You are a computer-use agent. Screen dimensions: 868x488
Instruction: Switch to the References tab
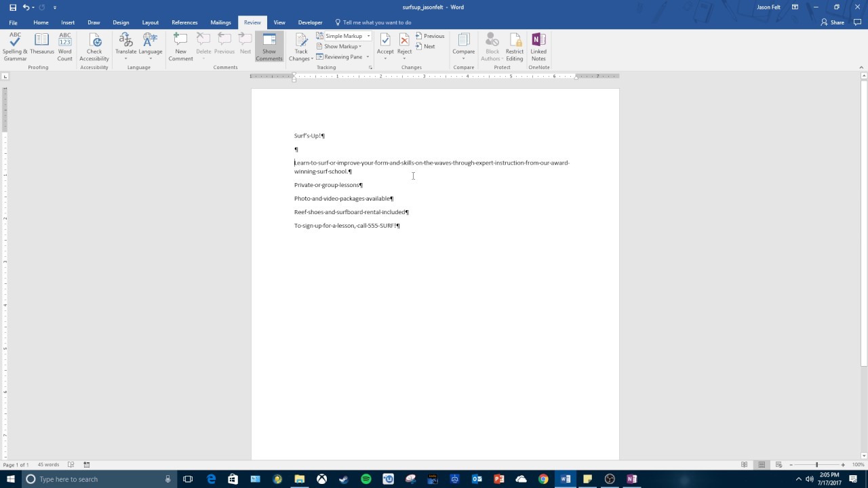[184, 22]
